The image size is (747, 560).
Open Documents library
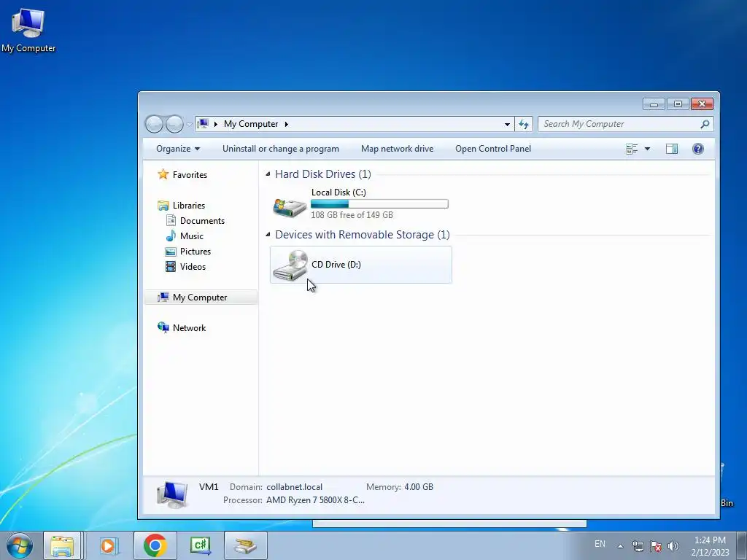[x=202, y=220]
